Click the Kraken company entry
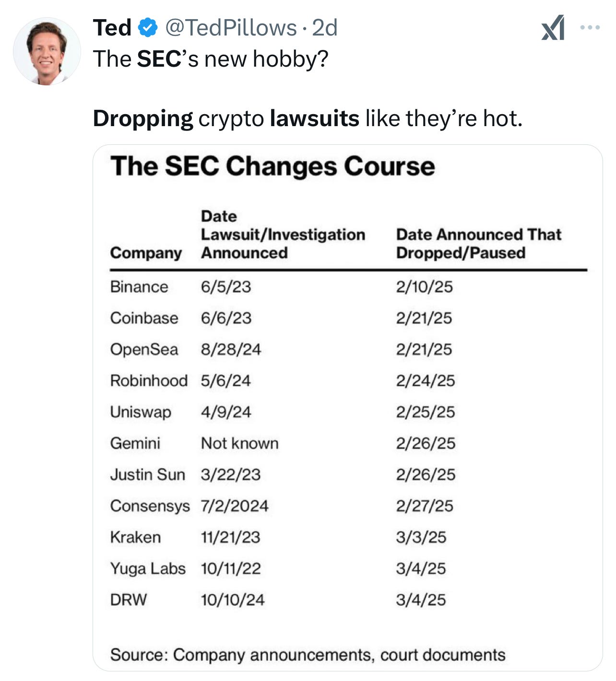 [x=135, y=537]
